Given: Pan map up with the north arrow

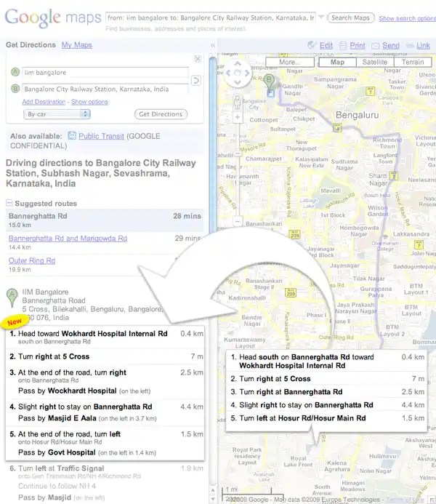Looking at the screenshot, I should pos(238,64).
